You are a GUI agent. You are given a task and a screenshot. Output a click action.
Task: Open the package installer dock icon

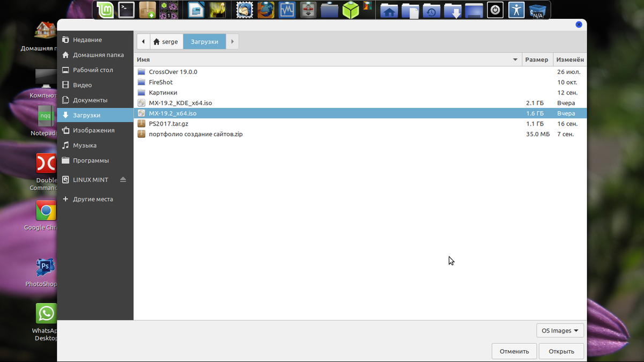point(148,10)
